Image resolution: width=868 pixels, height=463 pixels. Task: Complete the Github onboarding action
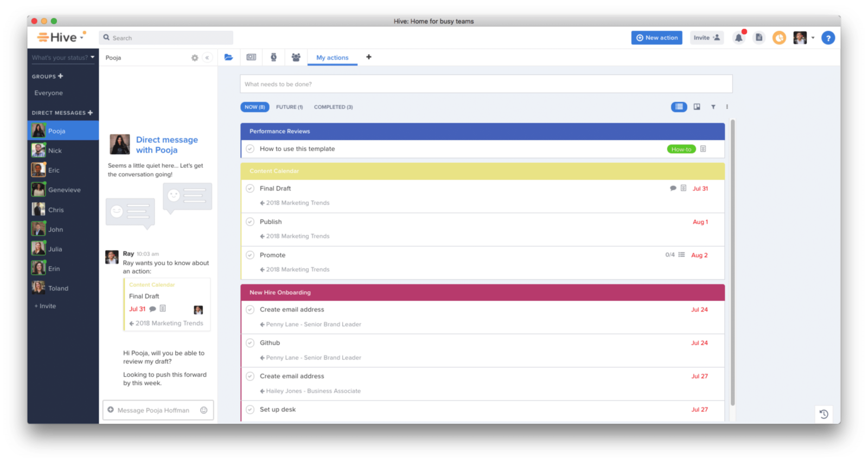[250, 343]
